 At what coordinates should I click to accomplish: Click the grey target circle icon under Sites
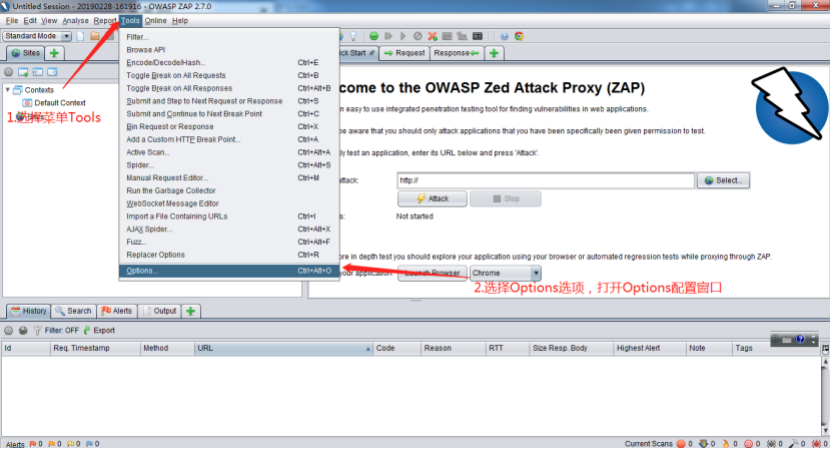coord(8,72)
